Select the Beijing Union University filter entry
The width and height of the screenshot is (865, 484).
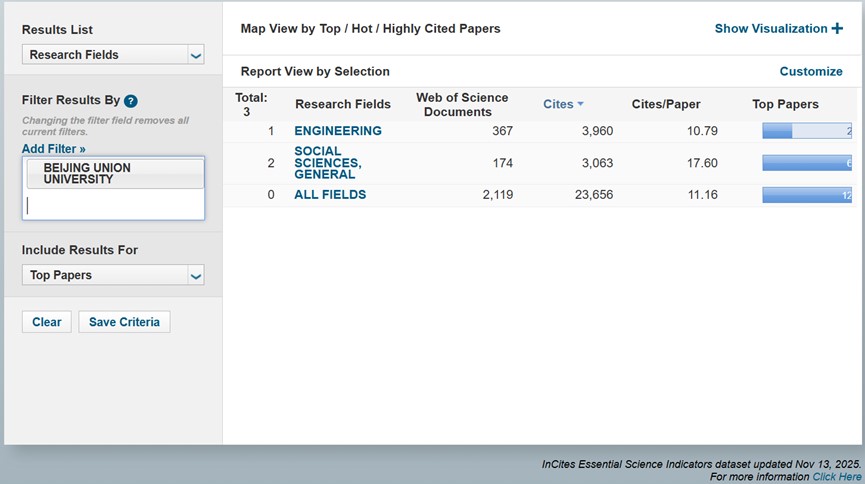click(x=87, y=174)
